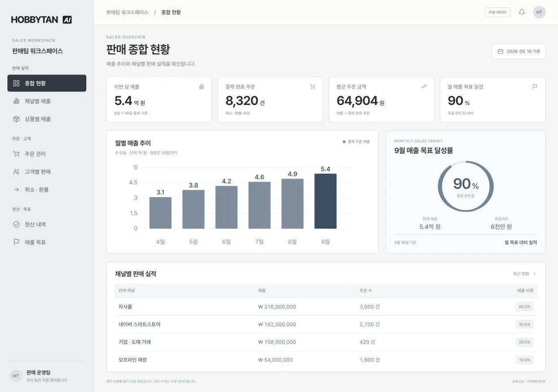Viewport: 558px width, 392px height.
Task: Click the 4월 bar labeled 3.1
Action: click(160, 213)
